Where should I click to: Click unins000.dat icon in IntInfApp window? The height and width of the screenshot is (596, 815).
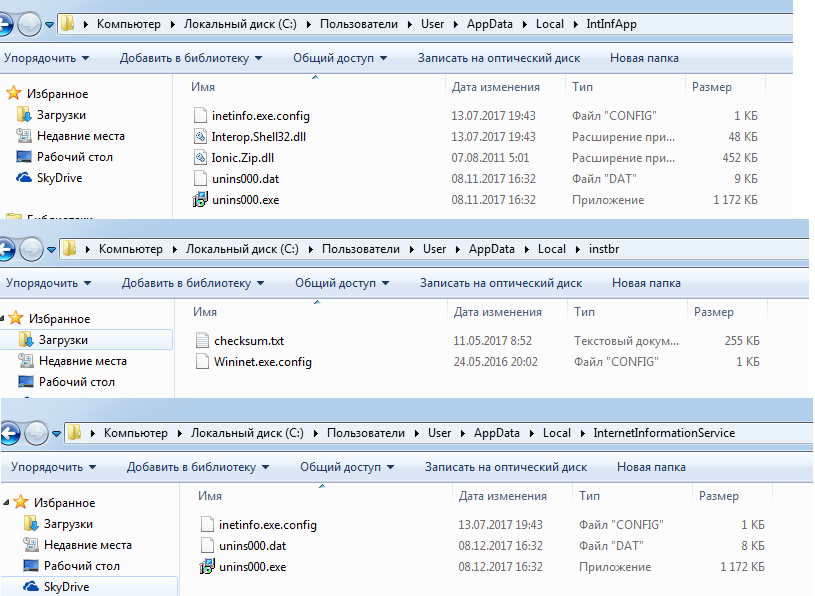[x=200, y=179]
